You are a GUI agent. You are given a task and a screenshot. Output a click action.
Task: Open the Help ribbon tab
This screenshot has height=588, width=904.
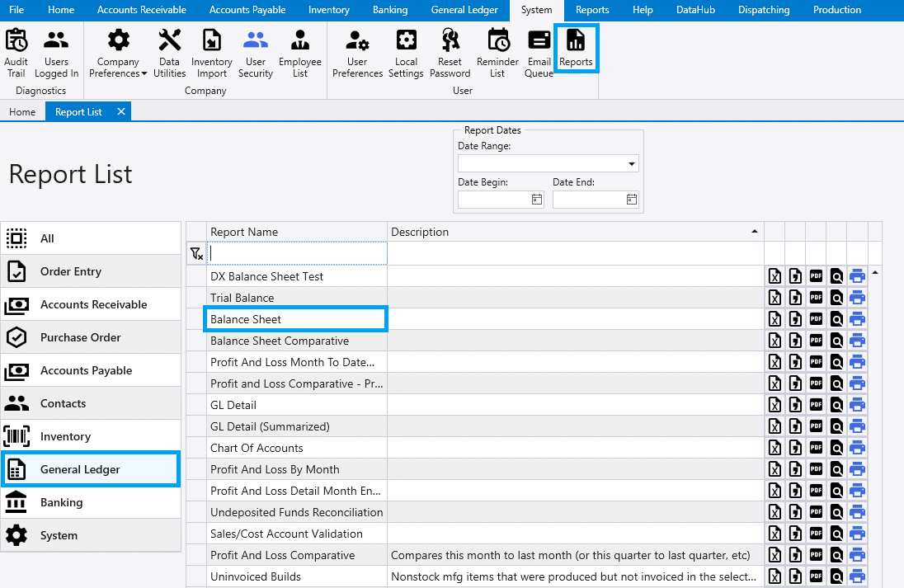point(643,10)
